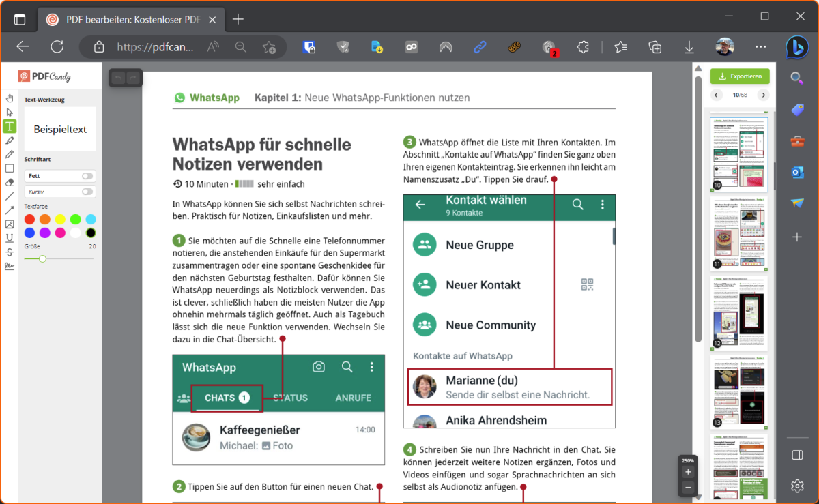Open browser Settings and more menu
This screenshot has height=504, width=819.
761,47
